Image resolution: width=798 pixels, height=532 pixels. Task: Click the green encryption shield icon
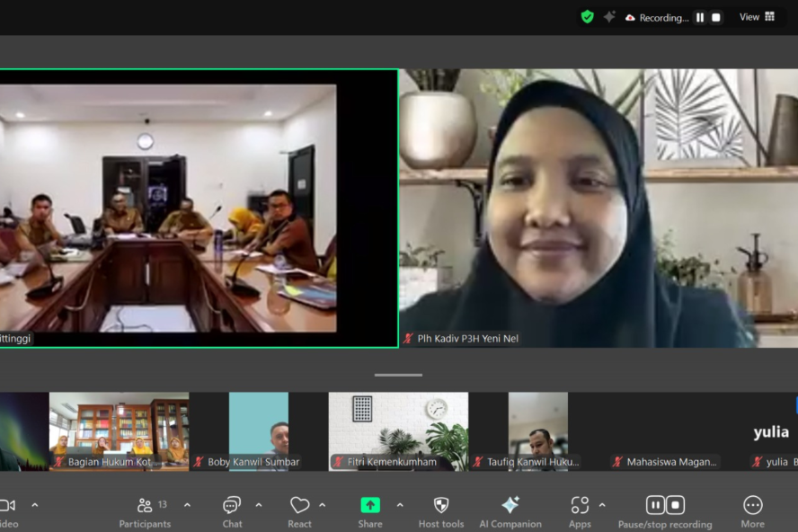click(587, 17)
